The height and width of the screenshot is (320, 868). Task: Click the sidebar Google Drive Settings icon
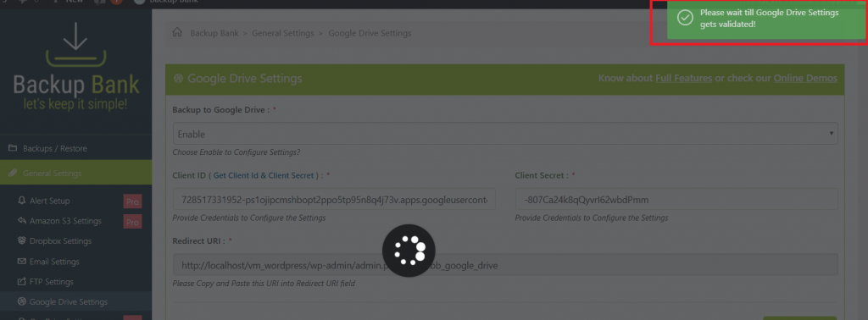coord(22,302)
